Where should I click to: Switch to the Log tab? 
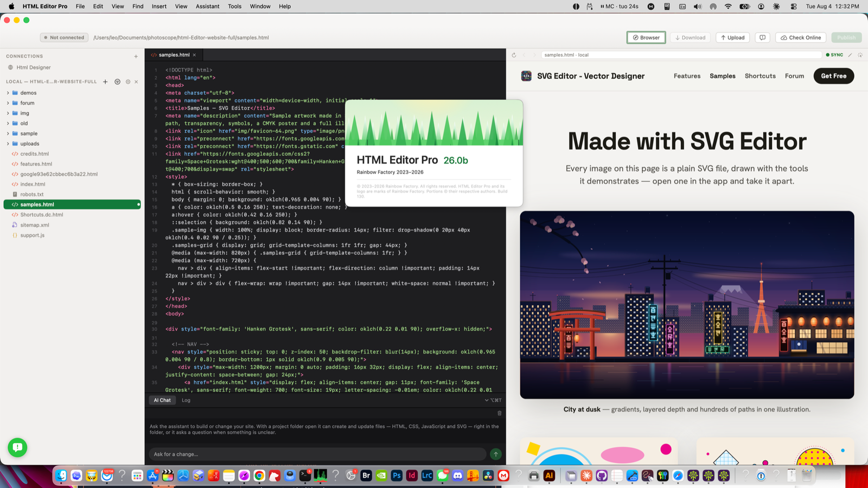[x=186, y=400]
